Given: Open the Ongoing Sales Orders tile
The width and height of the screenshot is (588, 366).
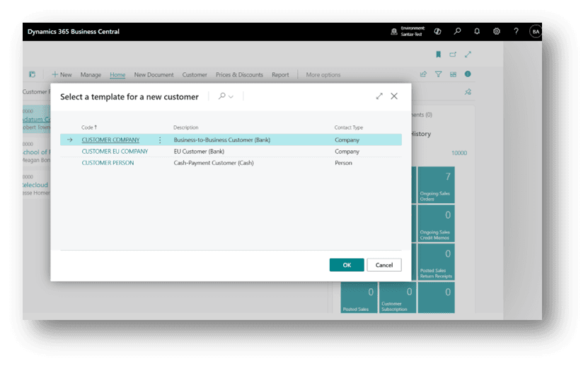Looking at the screenshot, I should pyautogui.click(x=436, y=185).
